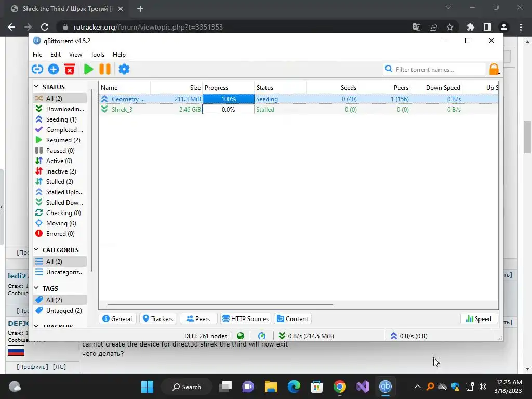Open the File menu

[x=37, y=54]
